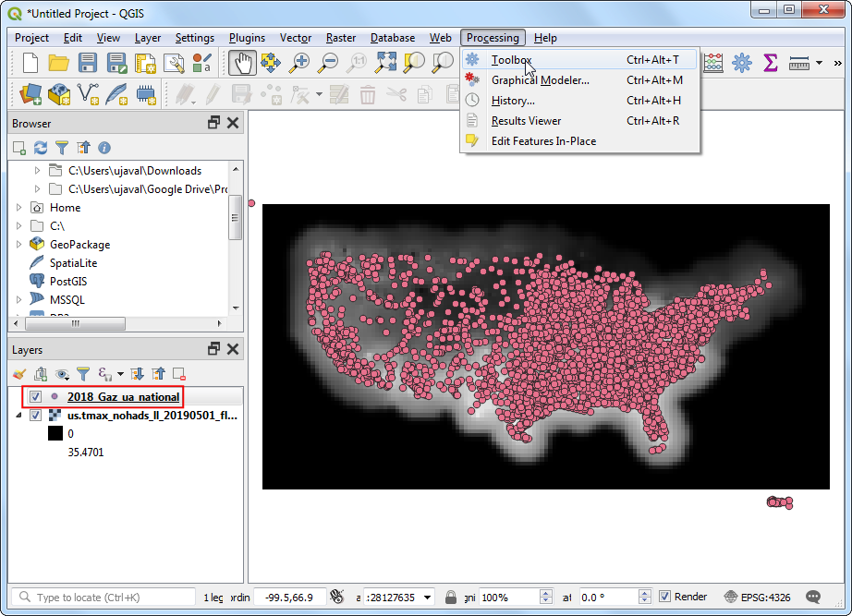Image resolution: width=852 pixels, height=616 pixels.
Task: Click the Zoom In magnifier tool
Action: click(299, 63)
